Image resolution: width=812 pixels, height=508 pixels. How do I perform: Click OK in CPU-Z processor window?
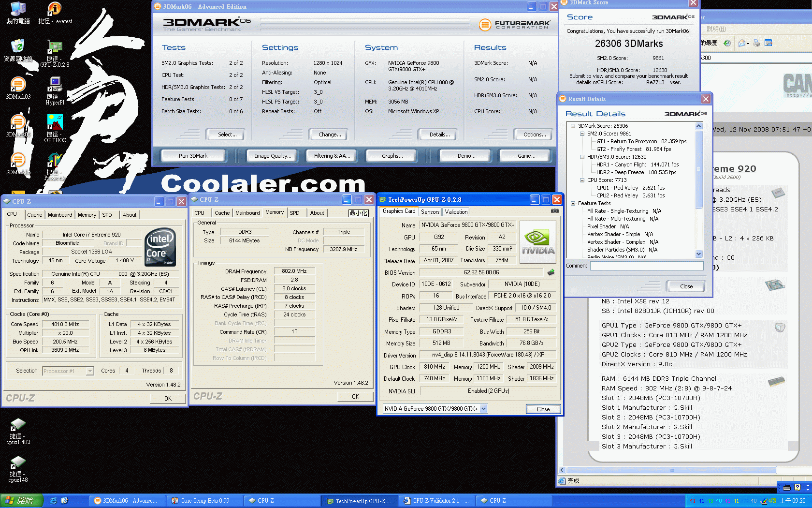coord(168,399)
